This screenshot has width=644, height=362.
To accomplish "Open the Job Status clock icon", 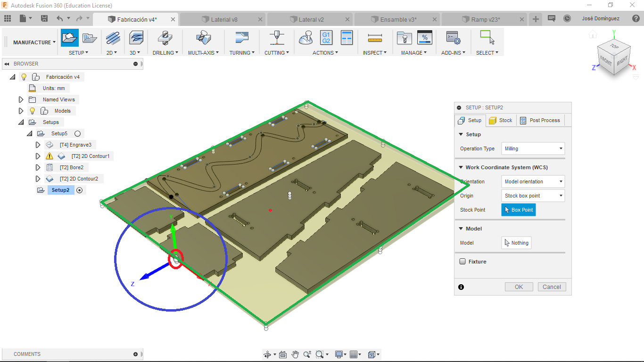I will tap(567, 19).
